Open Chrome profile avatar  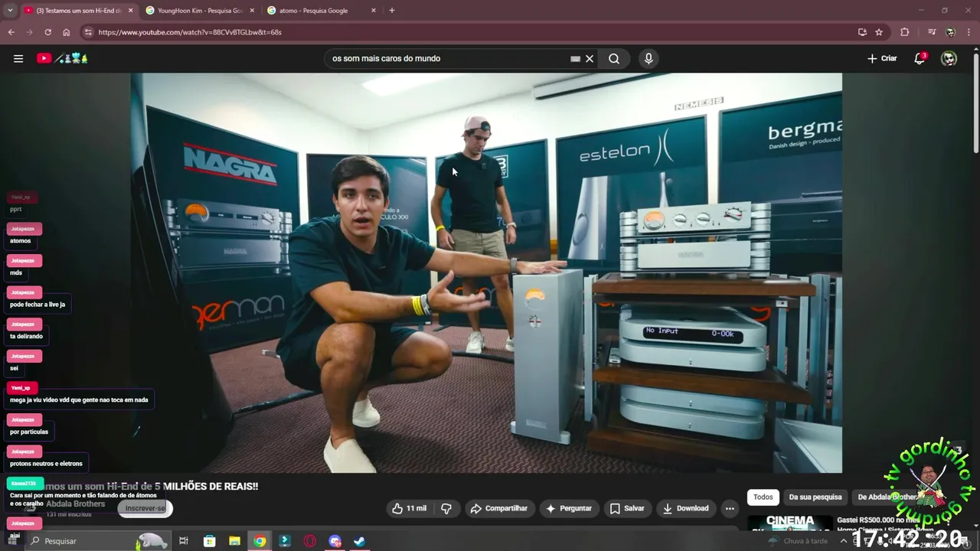(x=950, y=32)
